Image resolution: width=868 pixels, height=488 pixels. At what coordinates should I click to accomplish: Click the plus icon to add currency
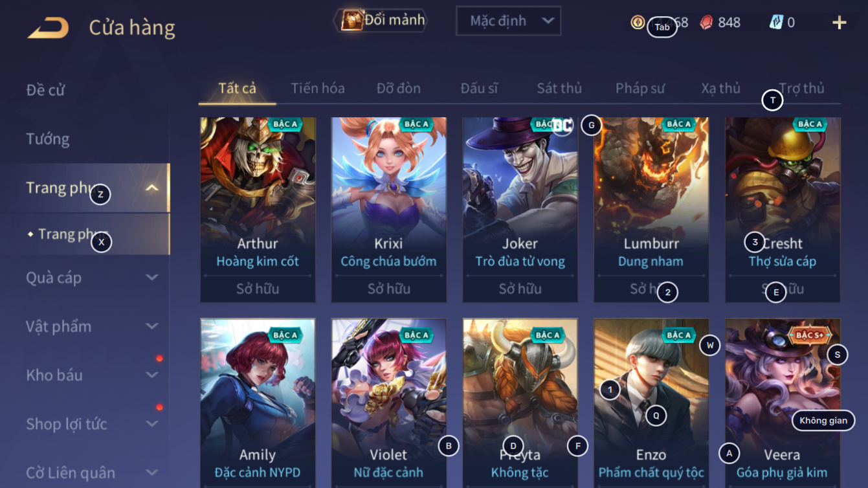[x=839, y=23]
